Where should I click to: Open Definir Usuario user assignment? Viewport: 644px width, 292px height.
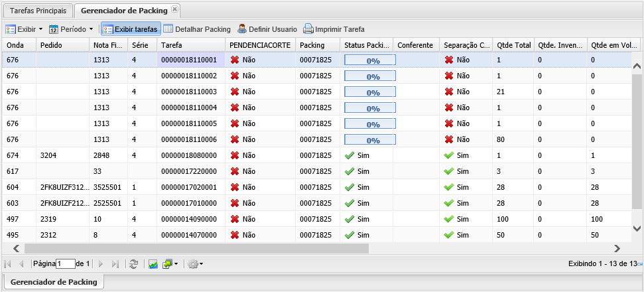267,29
